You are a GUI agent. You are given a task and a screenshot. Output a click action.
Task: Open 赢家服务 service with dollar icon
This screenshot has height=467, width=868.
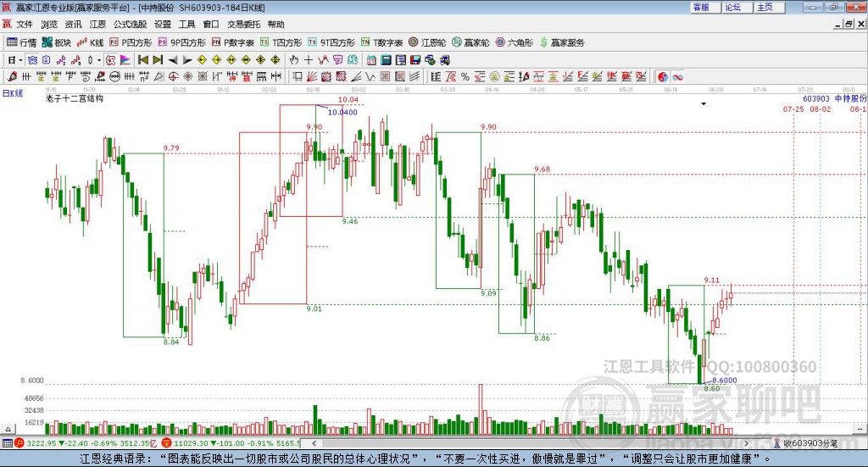coord(562,42)
